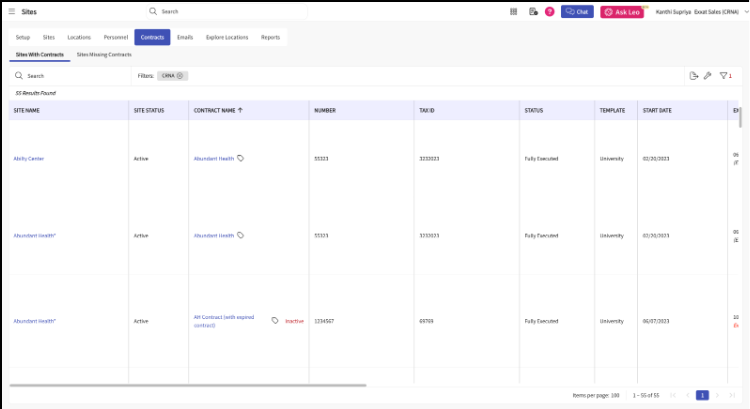Screen dimensions: 750x409
Task: Click the horizontal scrollbar below the table
Action: click(x=188, y=385)
